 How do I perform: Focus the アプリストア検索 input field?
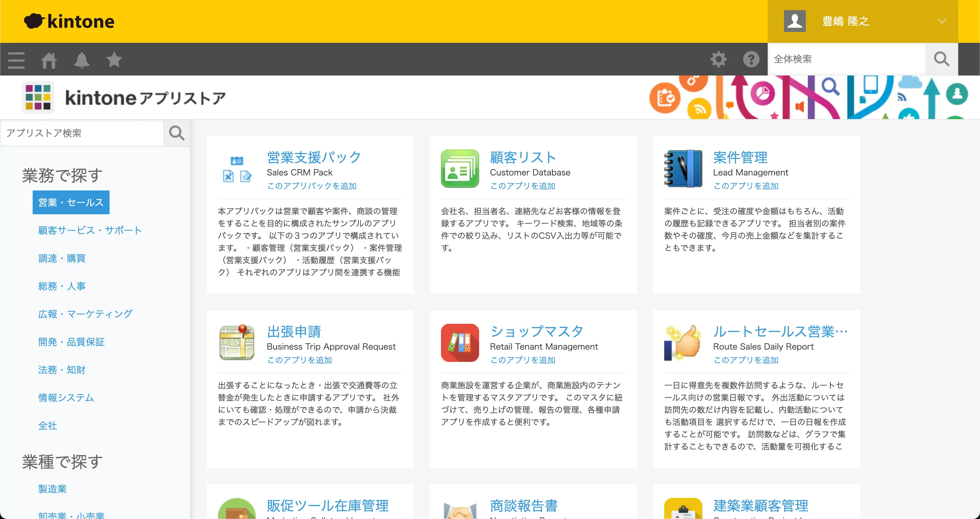click(82, 133)
